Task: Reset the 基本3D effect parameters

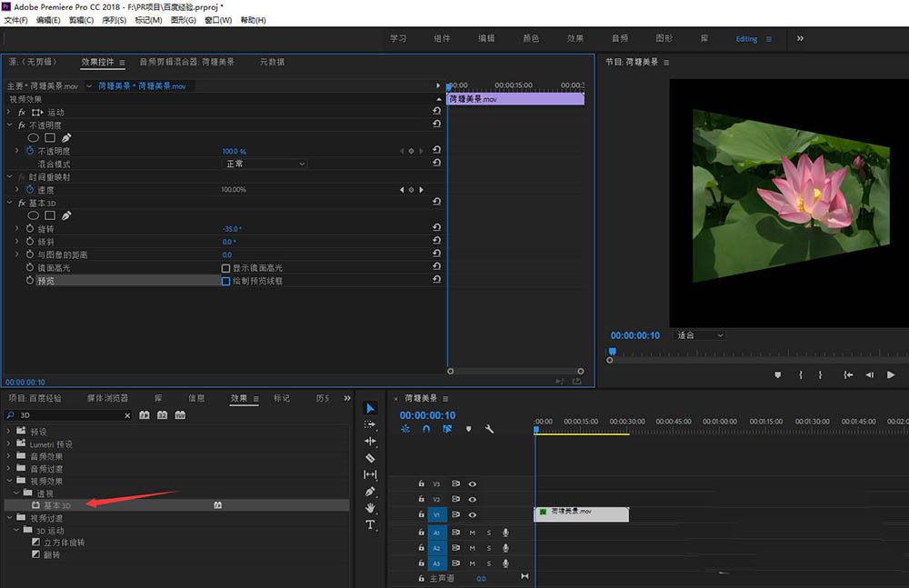Action: [436, 203]
